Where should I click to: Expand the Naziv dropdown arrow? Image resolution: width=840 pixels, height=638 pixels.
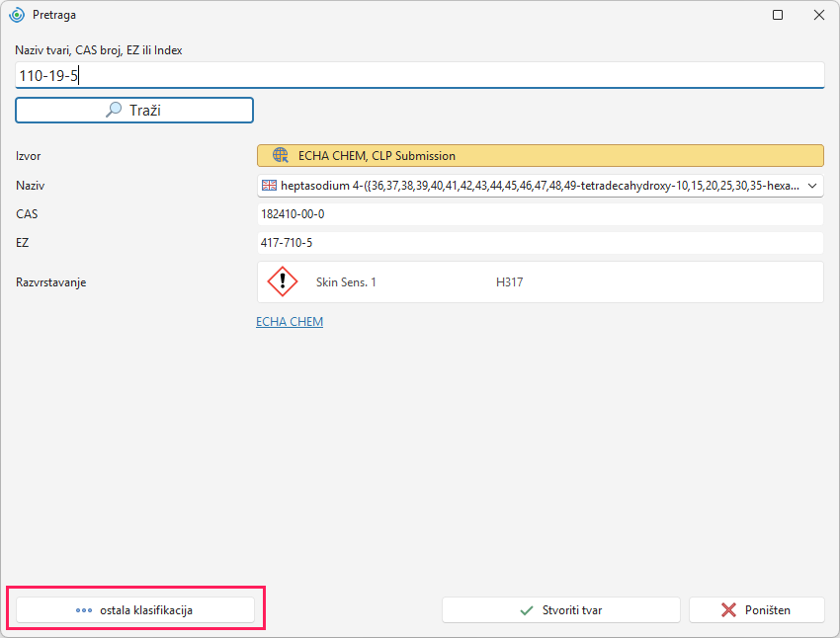812,186
